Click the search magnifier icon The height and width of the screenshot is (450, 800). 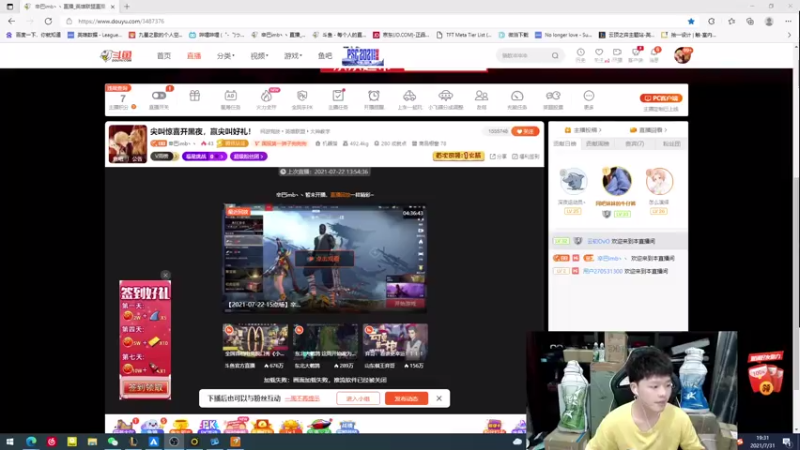click(x=555, y=56)
